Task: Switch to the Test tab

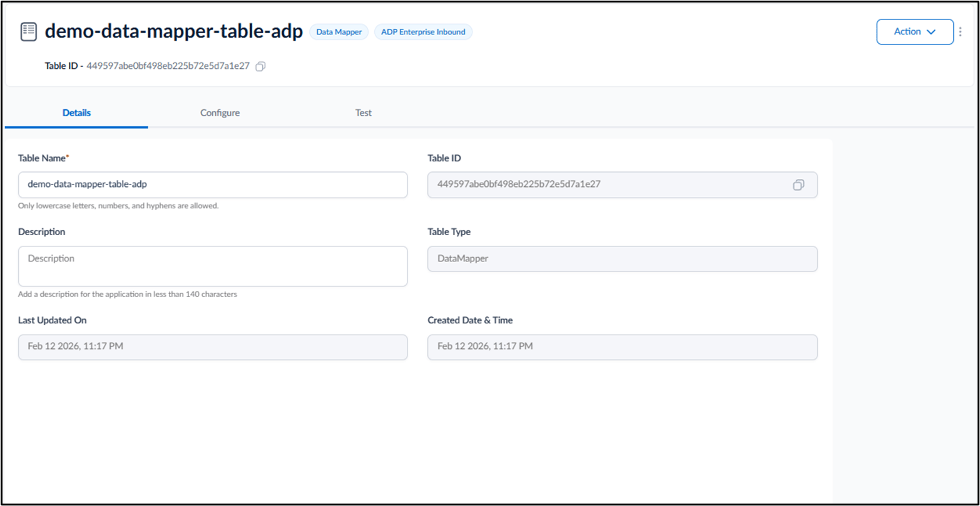Action: coord(363,113)
